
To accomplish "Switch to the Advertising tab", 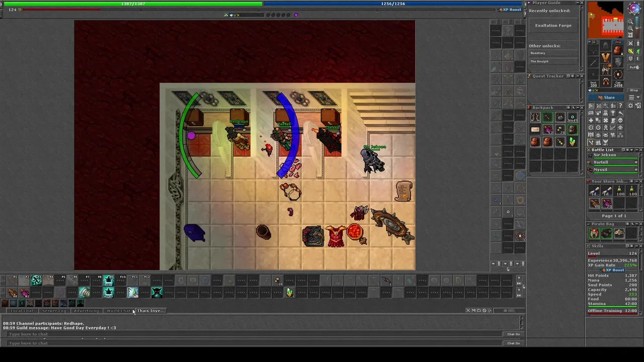I will coord(86,310).
